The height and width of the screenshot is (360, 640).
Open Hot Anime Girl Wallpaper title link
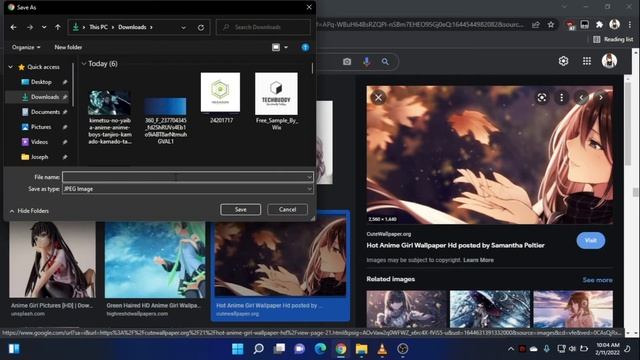[x=456, y=245]
